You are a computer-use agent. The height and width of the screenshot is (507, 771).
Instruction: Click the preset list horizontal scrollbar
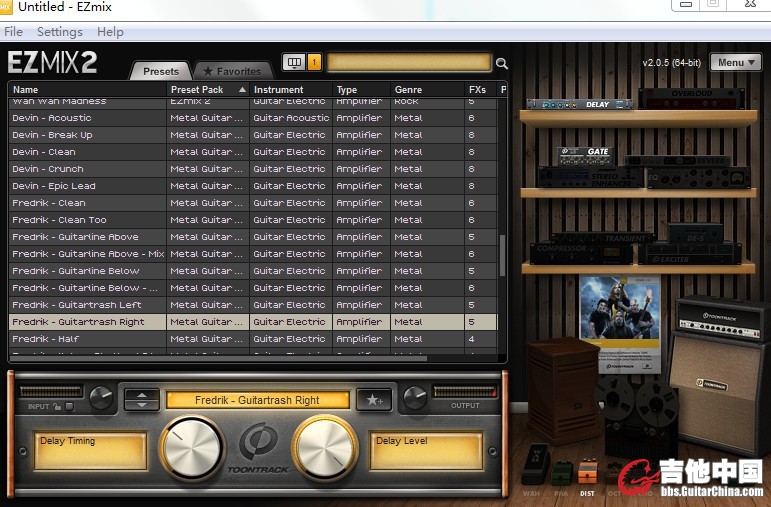(x=218, y=358)
